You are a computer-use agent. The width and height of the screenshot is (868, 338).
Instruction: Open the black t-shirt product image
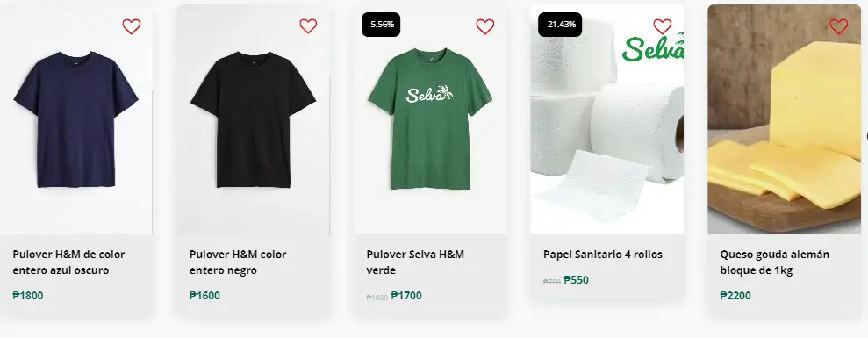coord(253,119)
